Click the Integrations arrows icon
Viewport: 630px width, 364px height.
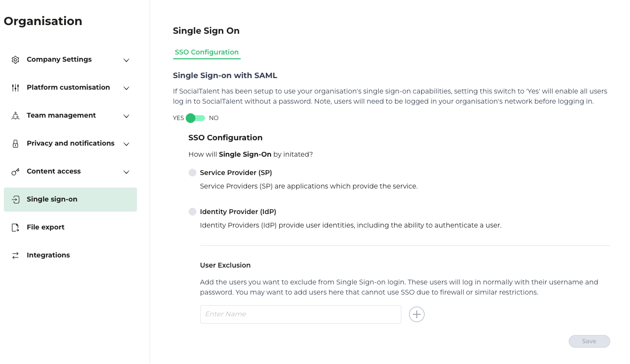point(15,256)
